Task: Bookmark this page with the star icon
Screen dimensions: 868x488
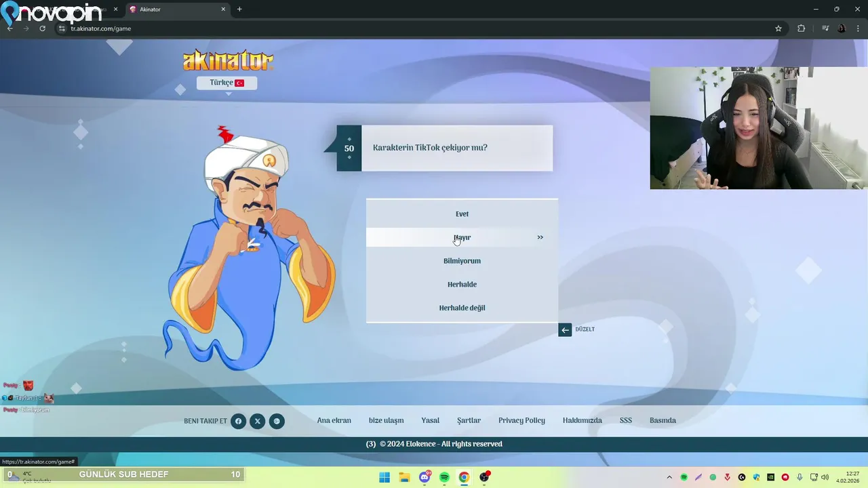Action: tap(778, 28)
